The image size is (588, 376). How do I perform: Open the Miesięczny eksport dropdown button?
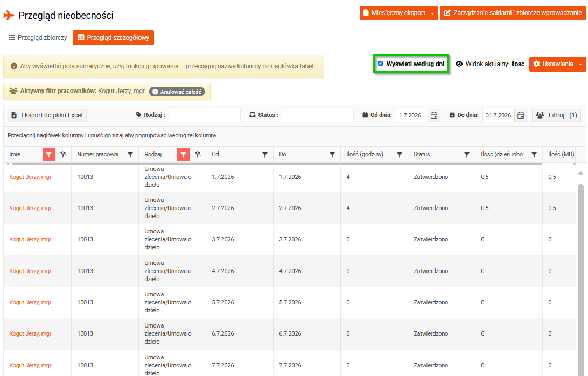398,13
